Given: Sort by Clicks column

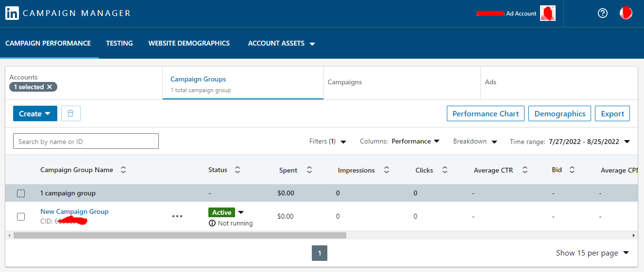Looking at the screenshot, I should tap(445, 170).
